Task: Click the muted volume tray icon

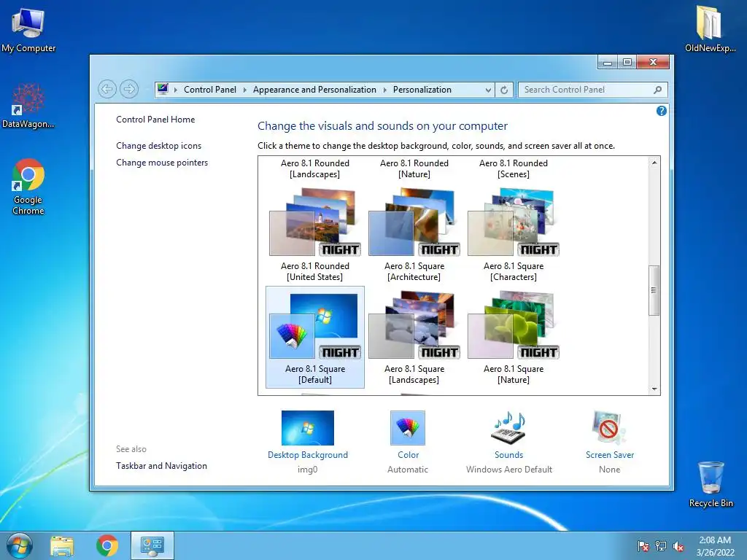Action: pyautogui.click(x=678, y=546)
